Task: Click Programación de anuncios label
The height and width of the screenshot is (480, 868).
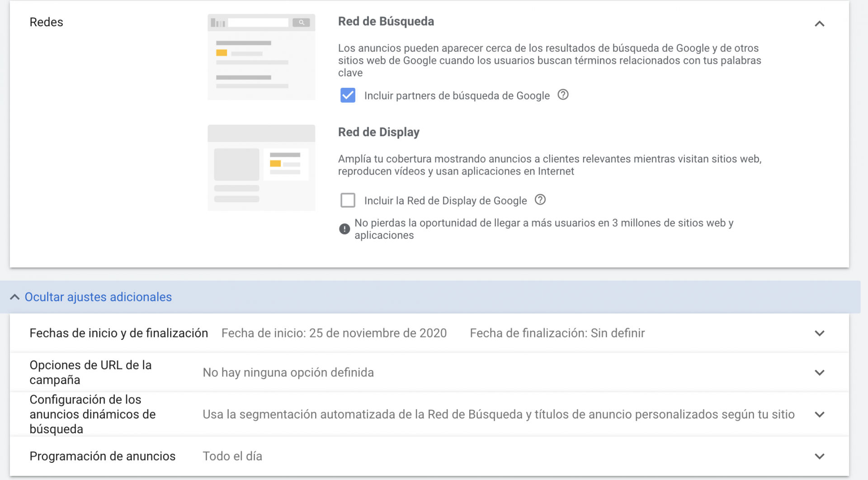Action: click(103, 456)
